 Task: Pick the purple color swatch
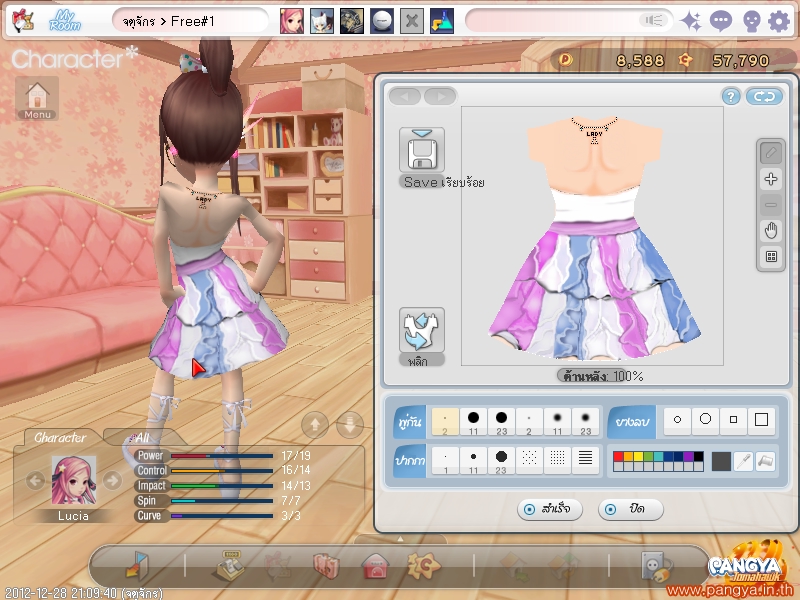(x=688, y=456)
